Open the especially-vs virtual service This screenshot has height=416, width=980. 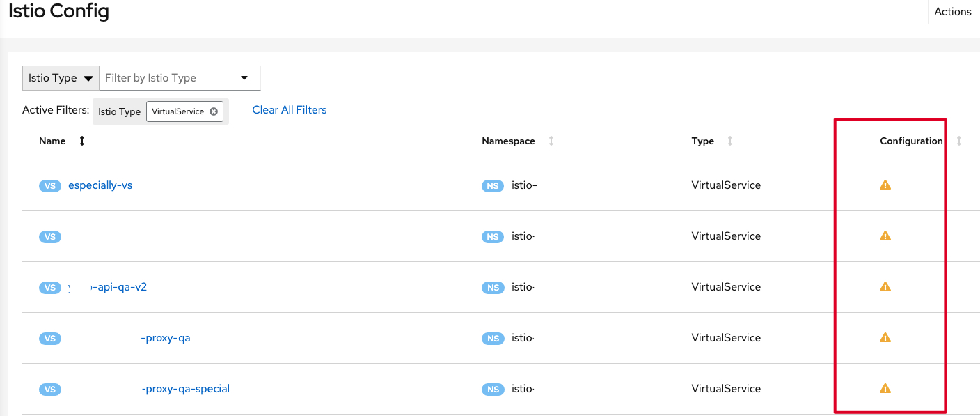click(x=100, y=185)
